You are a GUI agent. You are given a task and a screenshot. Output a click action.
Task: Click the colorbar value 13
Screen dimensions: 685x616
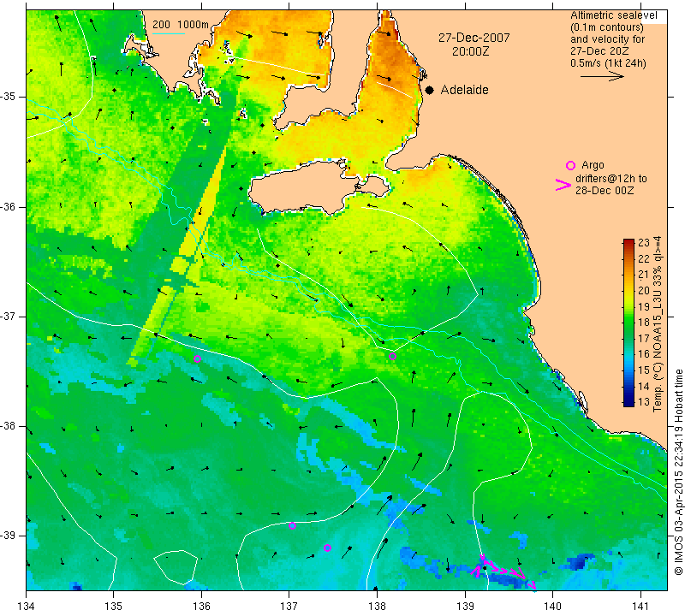pyautogui.click(x=644, y=402)
